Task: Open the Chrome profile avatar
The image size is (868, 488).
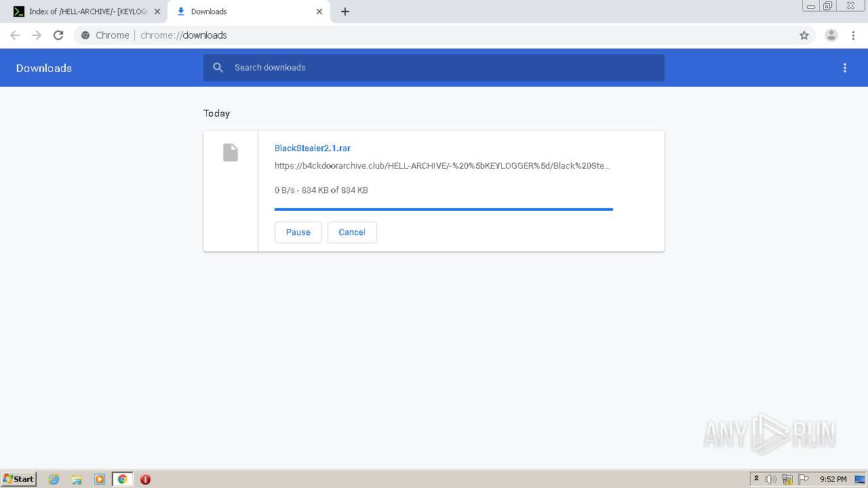Action: click(831, 35)
